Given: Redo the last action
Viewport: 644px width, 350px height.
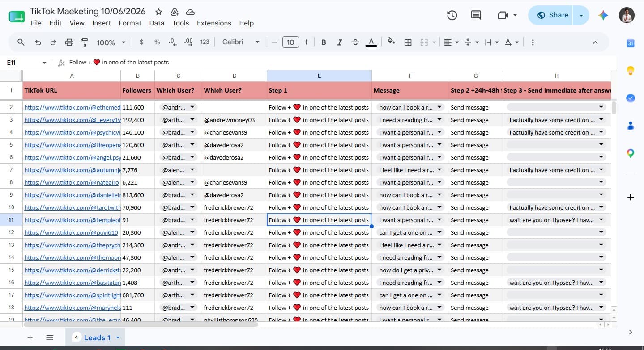Looking at the screenshot, I should [53, 42].
